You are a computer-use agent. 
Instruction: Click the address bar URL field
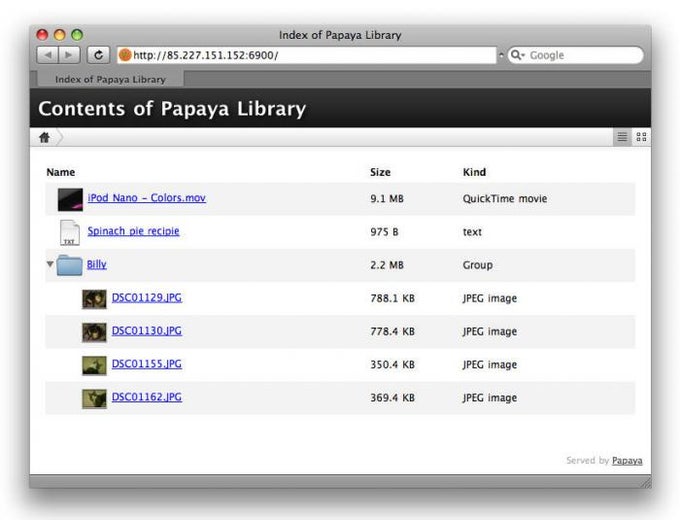coord(306,55)
